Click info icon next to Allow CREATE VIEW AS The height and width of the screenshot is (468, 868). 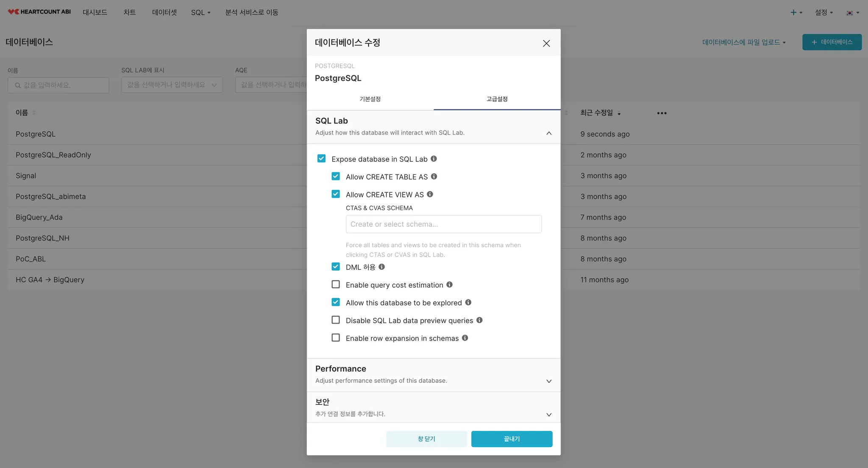[430, 194]
